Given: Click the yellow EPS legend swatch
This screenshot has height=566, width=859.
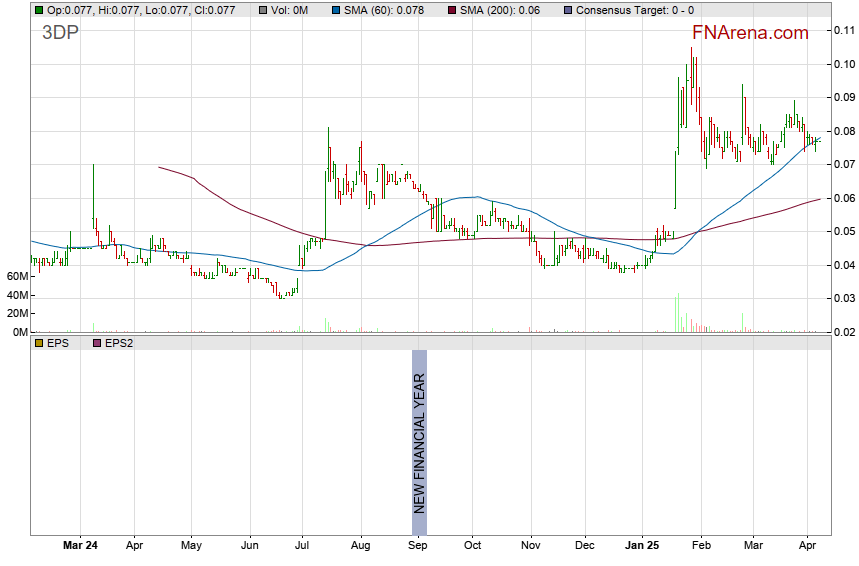Looking at the screenshot, I should click(x=38, y=343).
